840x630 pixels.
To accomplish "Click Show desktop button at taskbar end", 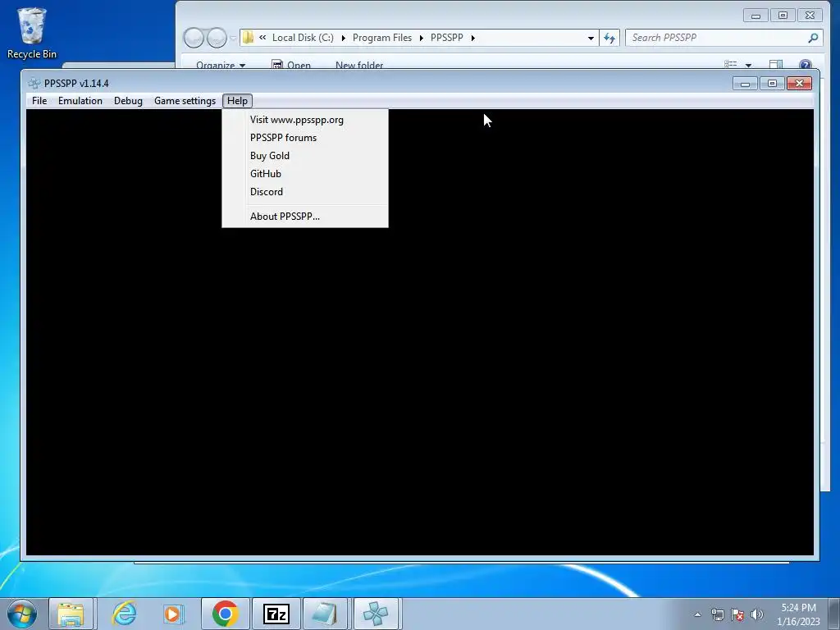I will click(x=834, y=614).
